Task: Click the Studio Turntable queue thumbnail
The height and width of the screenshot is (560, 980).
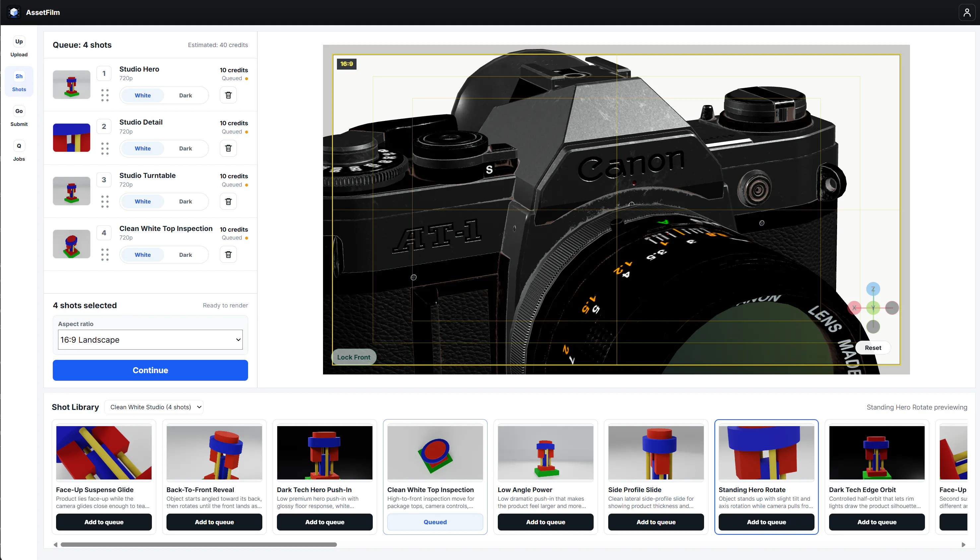Action: pyautogui.click(x=72, y=191)
